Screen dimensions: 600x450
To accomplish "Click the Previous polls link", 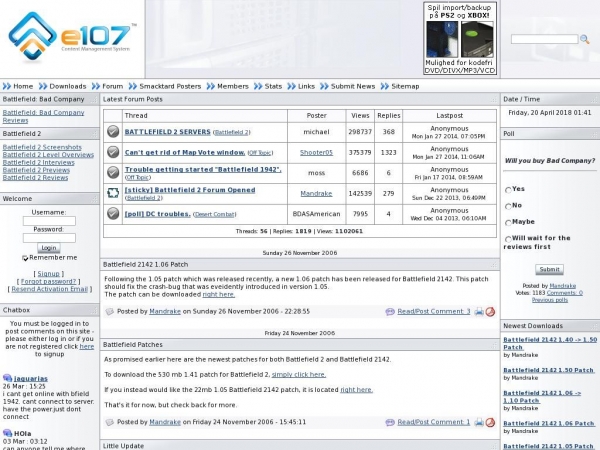I will tap(549, 300).
